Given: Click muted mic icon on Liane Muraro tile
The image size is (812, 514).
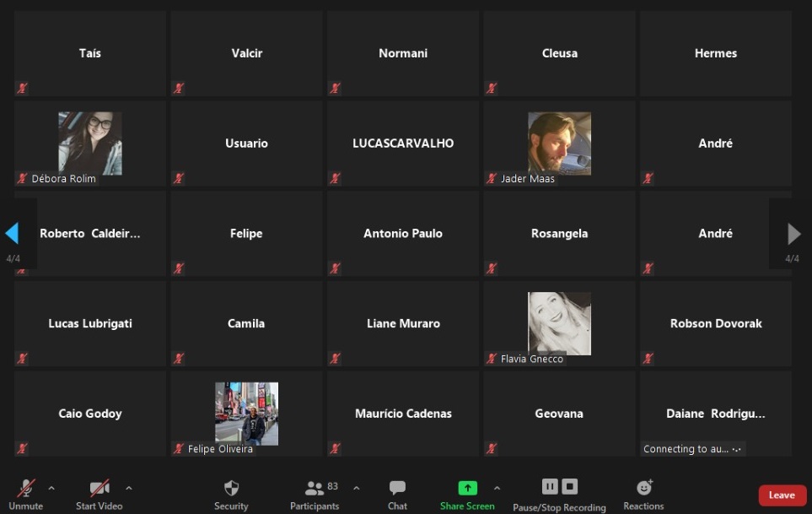Looking at the screenshot, I should pos(335,359).
